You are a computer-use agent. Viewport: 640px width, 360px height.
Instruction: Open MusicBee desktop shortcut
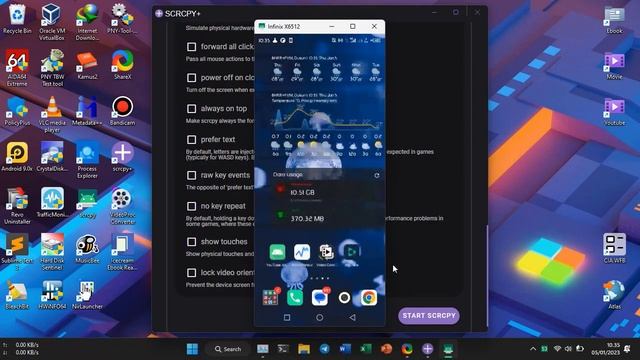click(x=87, y=249)
